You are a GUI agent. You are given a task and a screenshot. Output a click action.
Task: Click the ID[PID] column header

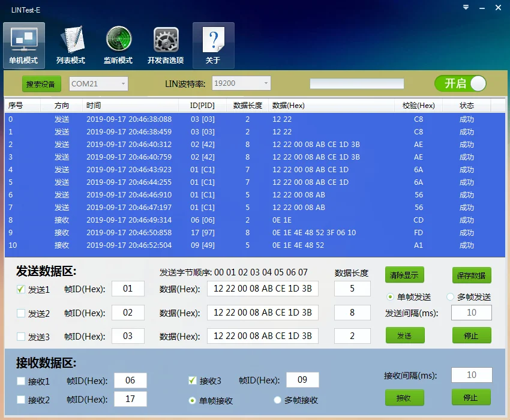(x=202, y=105)
